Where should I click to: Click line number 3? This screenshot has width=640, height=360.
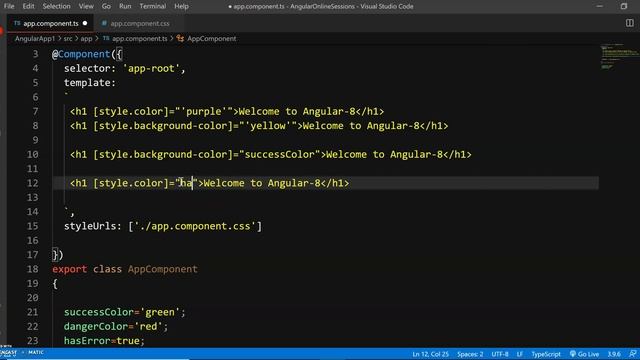[x=36, y=54]
